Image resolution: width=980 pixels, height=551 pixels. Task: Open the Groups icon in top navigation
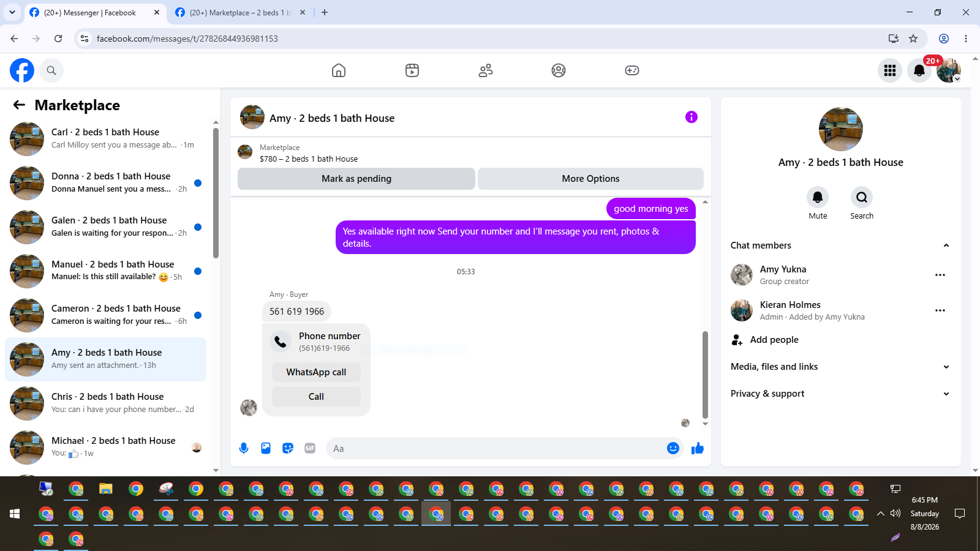point(559,70)
